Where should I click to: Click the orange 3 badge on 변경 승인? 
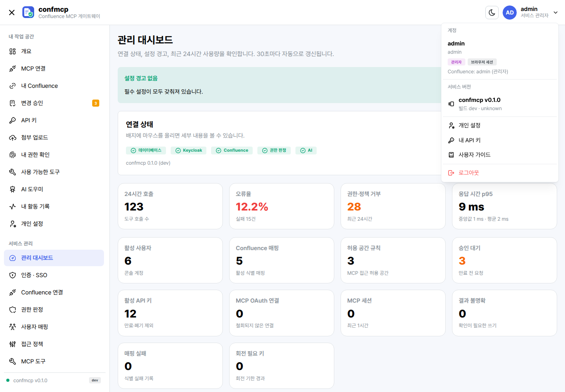click(x=96, y=103)
